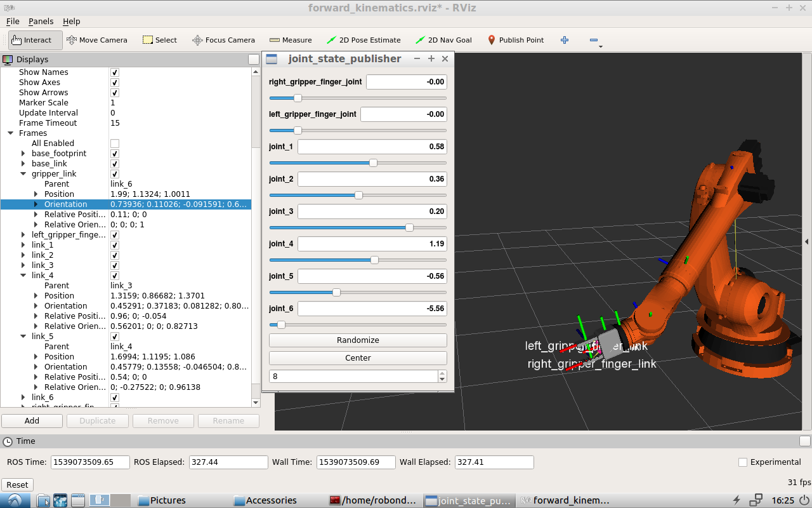Increment the column count spinbox
The width and height of the screenshot is (812, 508).
tap(442, 373)
